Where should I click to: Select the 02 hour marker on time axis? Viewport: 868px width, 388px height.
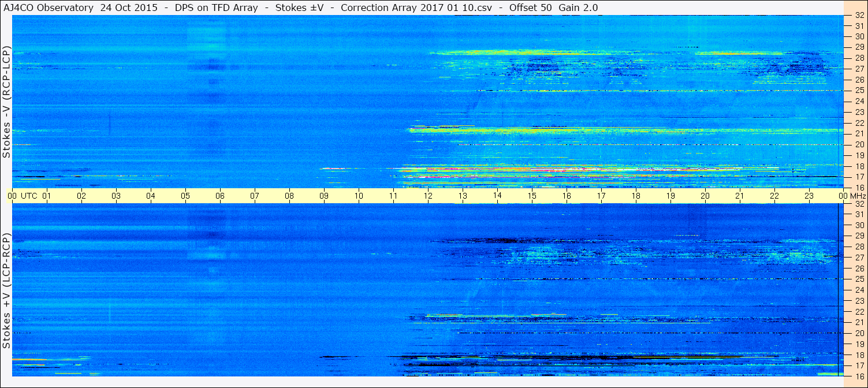point(81,196)
